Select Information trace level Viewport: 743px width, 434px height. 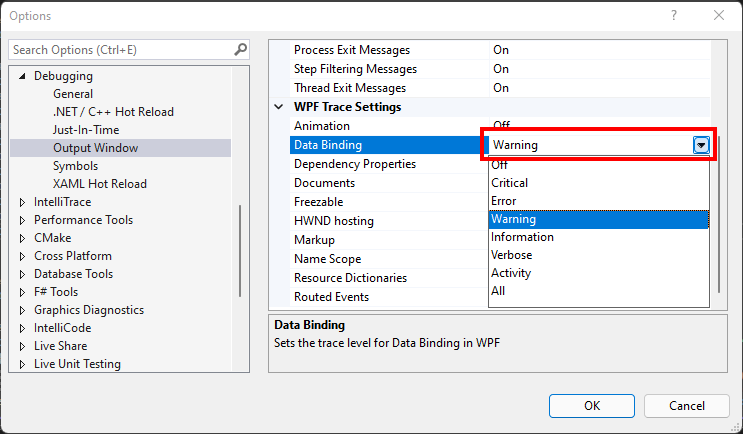599,237
